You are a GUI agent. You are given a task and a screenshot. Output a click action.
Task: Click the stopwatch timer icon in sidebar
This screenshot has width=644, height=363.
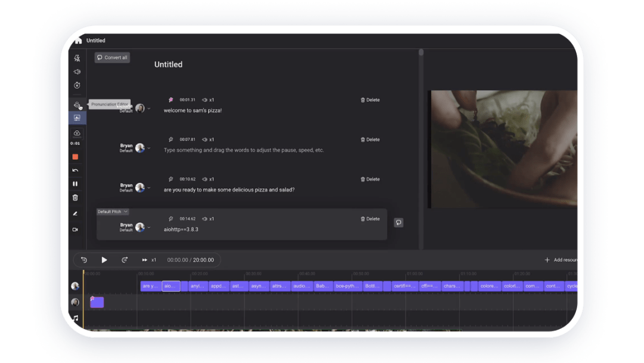77,85
